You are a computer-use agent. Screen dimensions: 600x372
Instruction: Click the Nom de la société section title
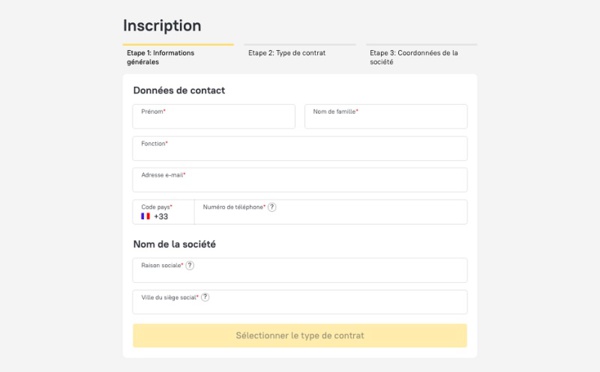174,244
